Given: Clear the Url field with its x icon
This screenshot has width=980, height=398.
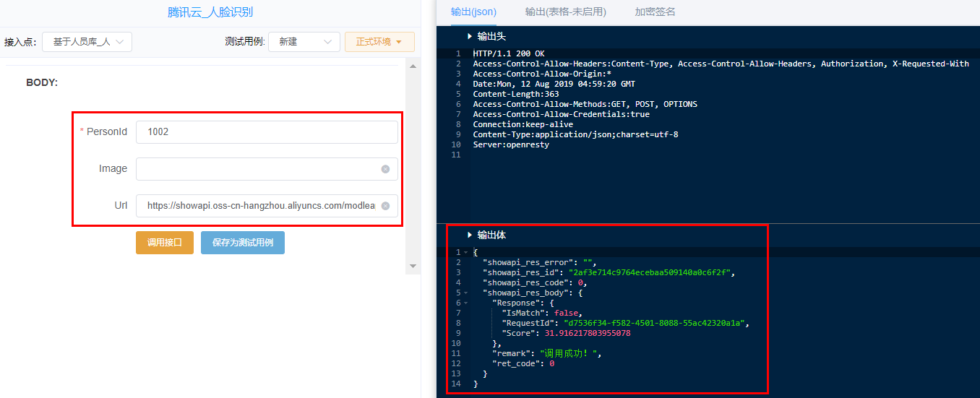Looking at the screenshot, I should click(x=385, y=206).
